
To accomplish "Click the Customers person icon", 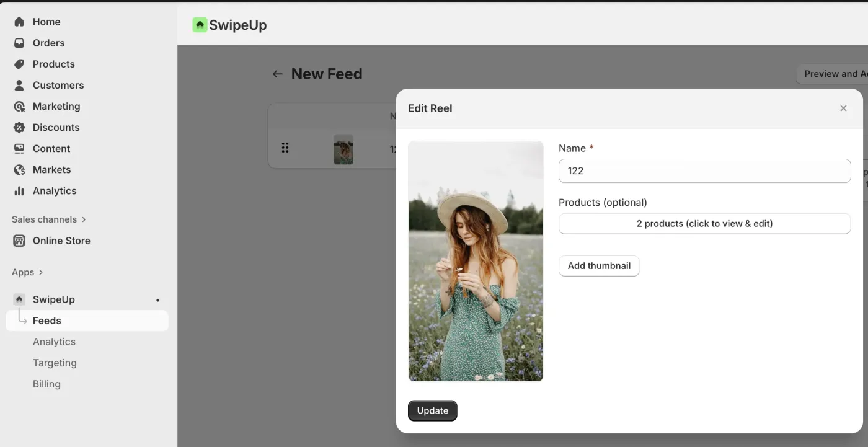I will point(19,85).
